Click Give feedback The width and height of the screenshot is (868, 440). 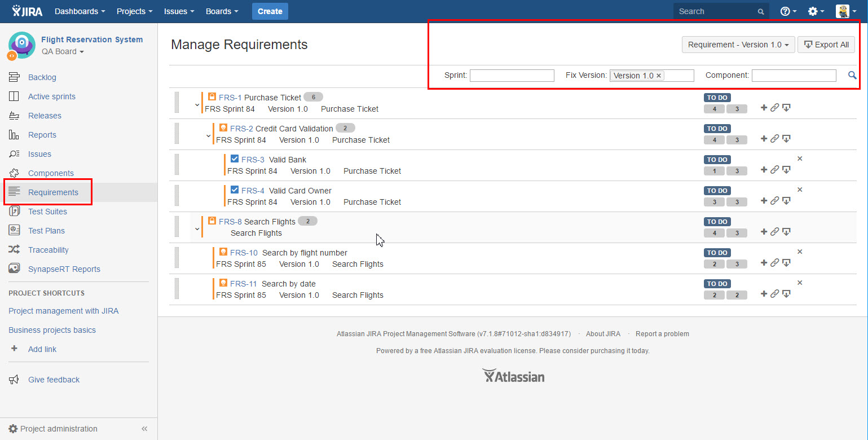coord(54,380)
